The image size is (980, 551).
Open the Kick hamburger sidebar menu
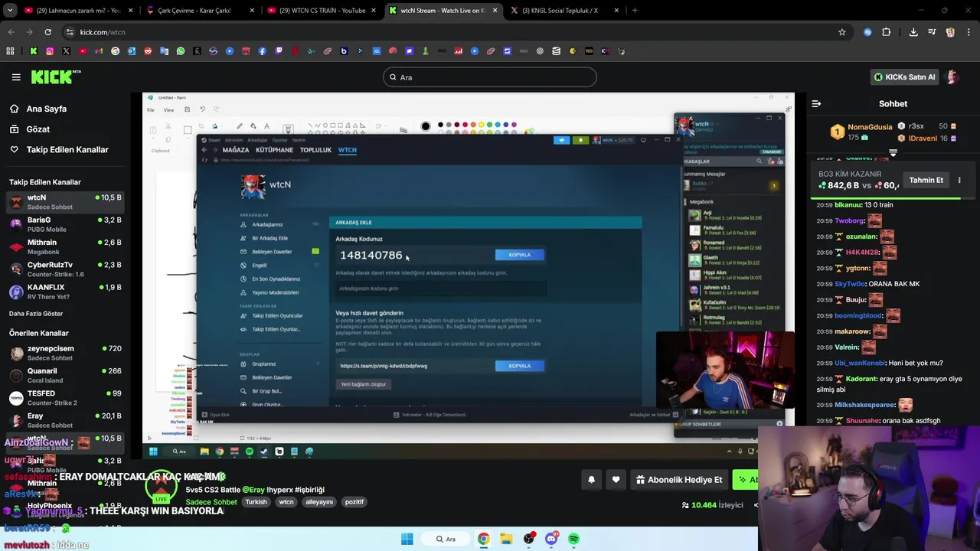(x=16, y=77)
